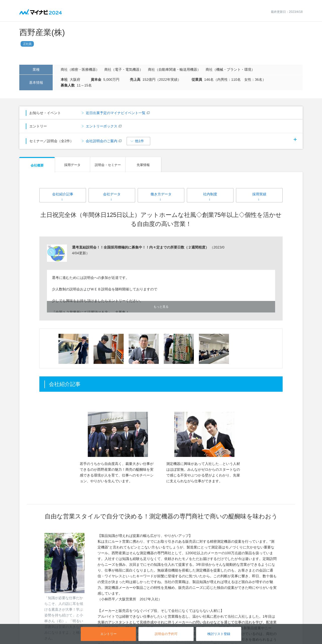Click 最終更新日：2023/4/18 text
This screenshot has width=322, height=644.
click(x=287, y=12)
